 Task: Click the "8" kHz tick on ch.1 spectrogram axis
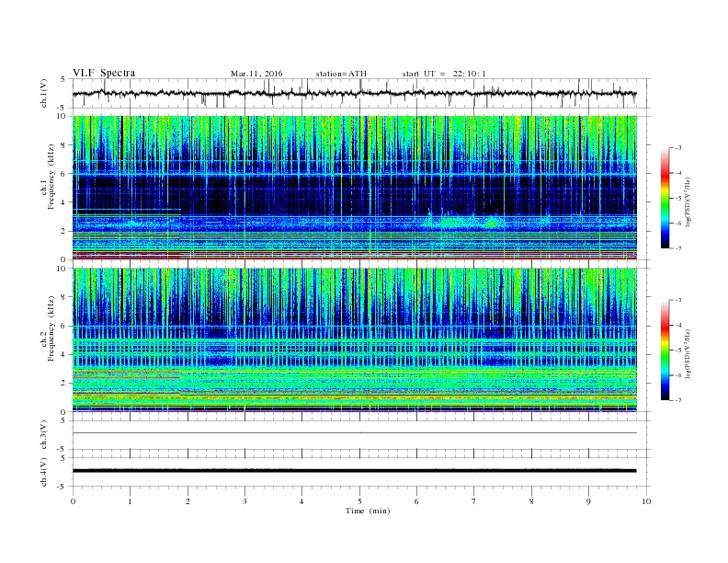click(x=63, y=145)
